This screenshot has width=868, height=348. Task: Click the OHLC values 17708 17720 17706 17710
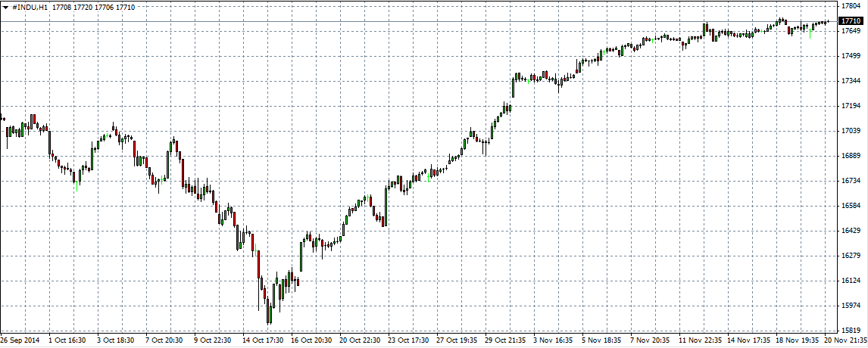coord(94,8)
